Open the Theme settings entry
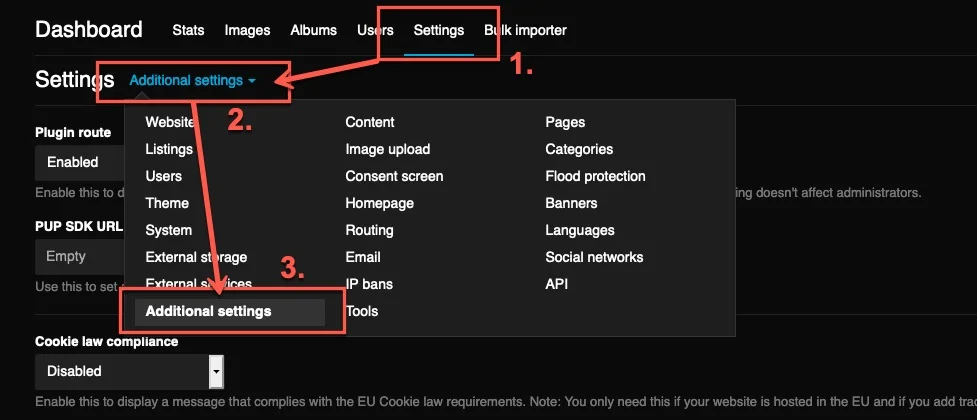Screen dimensions: 977x420 pyautogui.click(x=167, y=203)
